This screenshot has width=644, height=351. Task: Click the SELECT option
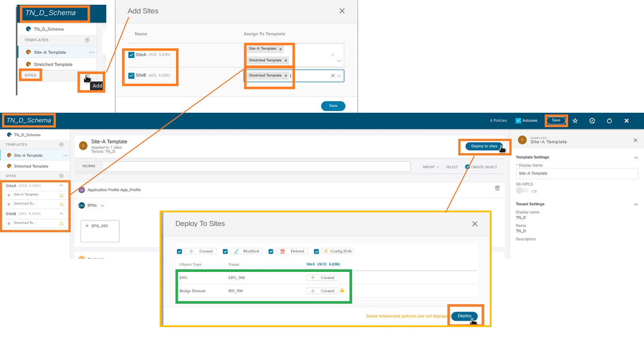[452, 167]
